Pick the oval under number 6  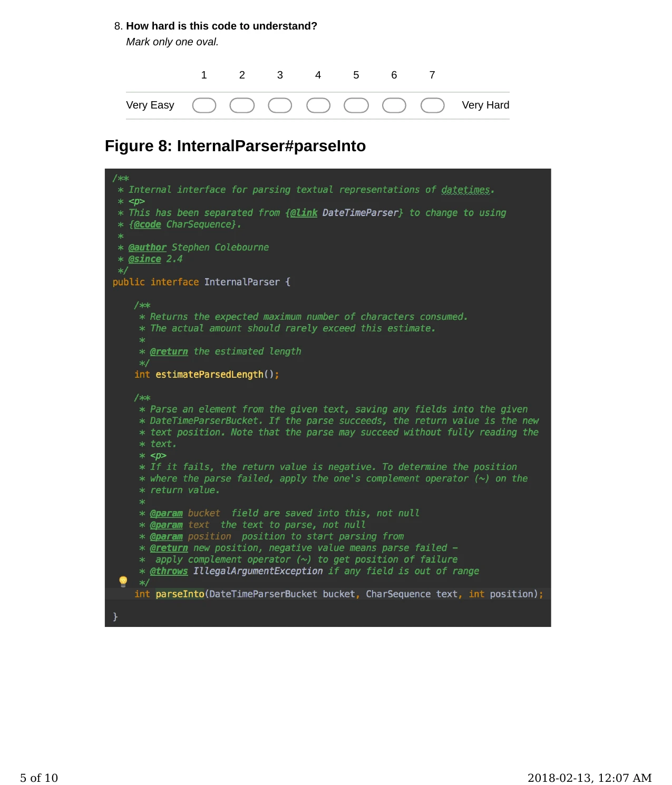[x=394, y=105]
